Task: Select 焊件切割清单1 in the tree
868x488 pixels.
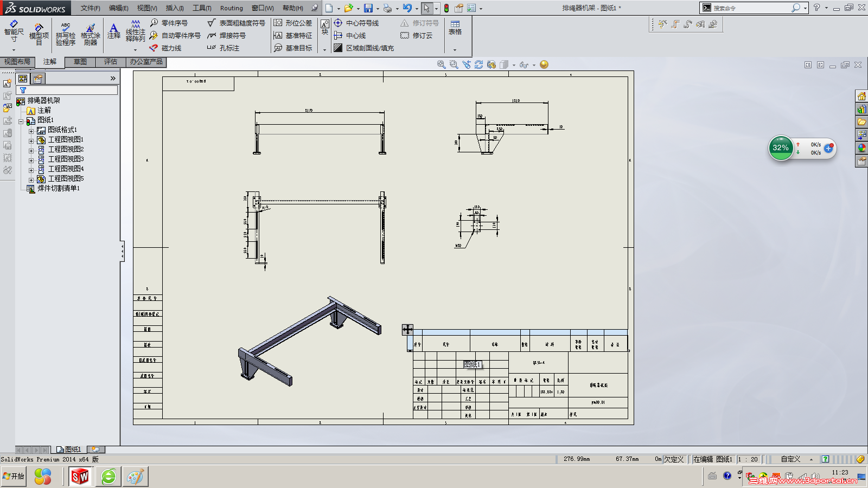Action: click(53, 188)
